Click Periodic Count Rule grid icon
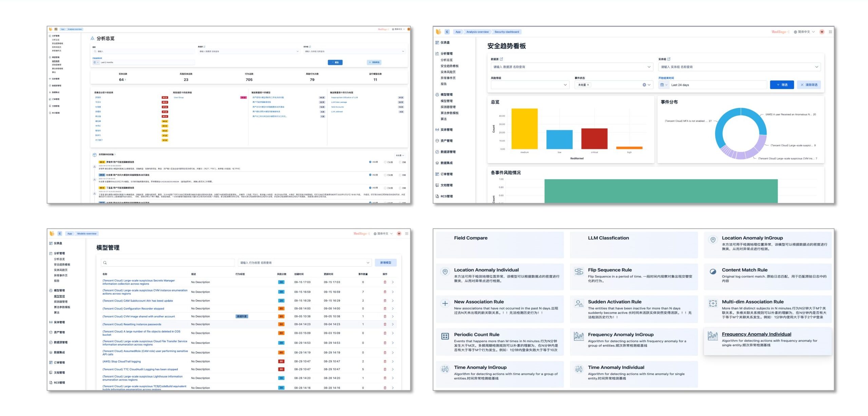 [x=445, y=336]
